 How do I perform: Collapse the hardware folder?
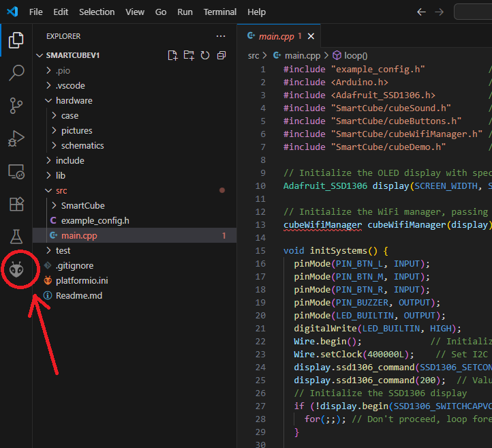pyautogui.click(x=74, y=101)
